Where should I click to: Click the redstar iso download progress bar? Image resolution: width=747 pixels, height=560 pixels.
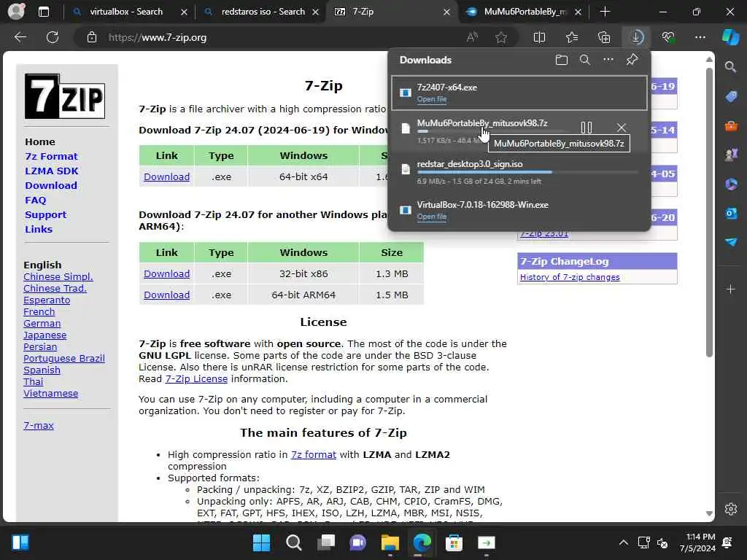click(527, 172)
